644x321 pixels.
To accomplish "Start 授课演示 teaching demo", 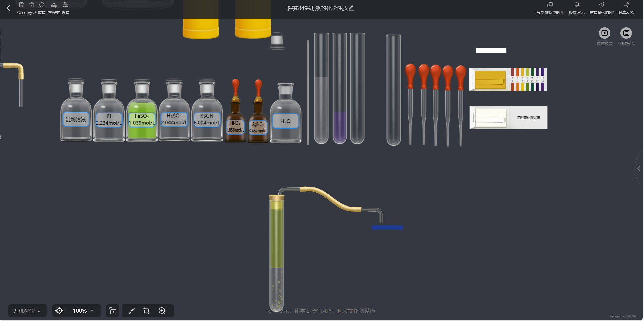I will pos(576,8).
